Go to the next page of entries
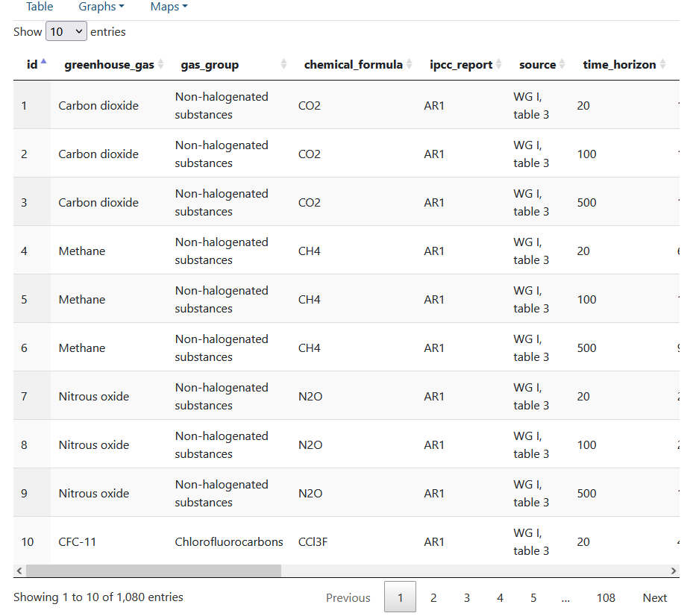690x616 pixels. pos(654,597)
